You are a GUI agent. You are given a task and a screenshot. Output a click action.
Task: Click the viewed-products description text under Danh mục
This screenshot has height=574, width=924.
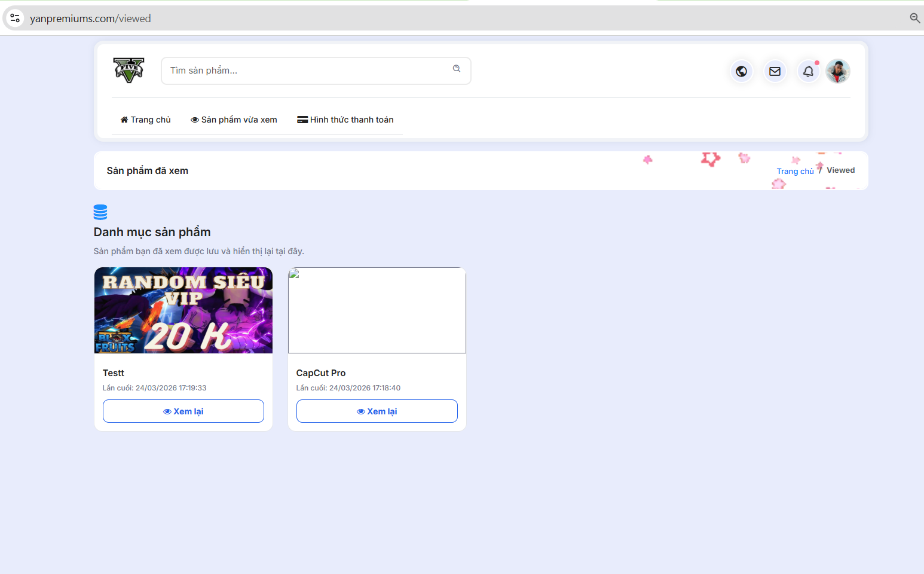[199, 251]
